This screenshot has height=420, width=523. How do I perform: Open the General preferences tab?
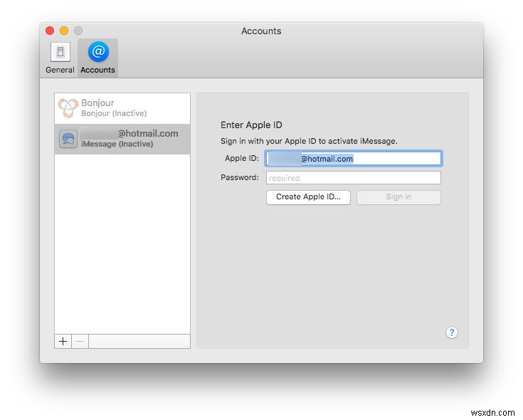tap(60, 58)
